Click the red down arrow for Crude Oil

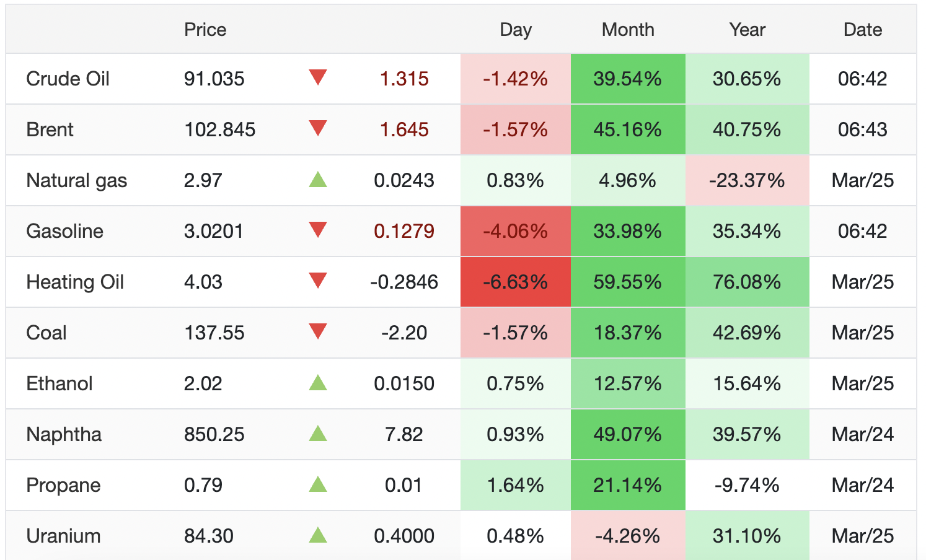click(318, 78)
